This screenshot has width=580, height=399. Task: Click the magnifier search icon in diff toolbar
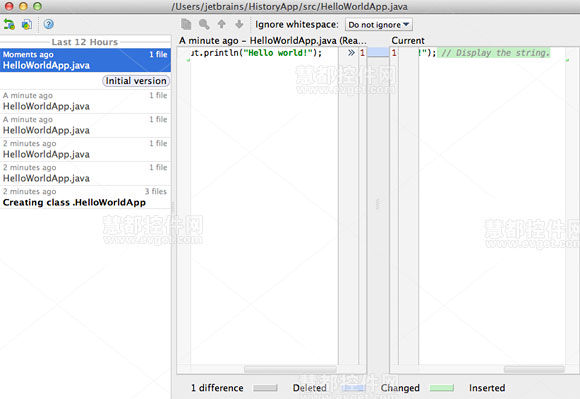(x=204, y=24)
